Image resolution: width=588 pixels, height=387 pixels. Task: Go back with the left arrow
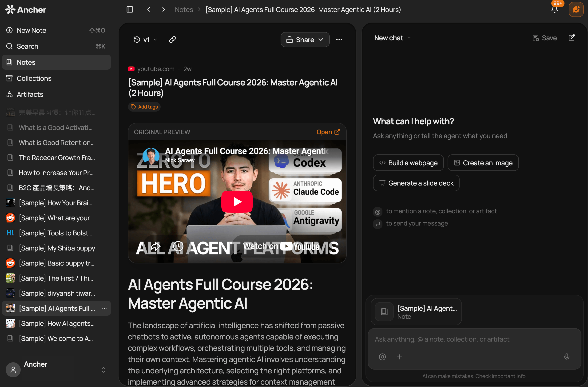click(149, 10)
